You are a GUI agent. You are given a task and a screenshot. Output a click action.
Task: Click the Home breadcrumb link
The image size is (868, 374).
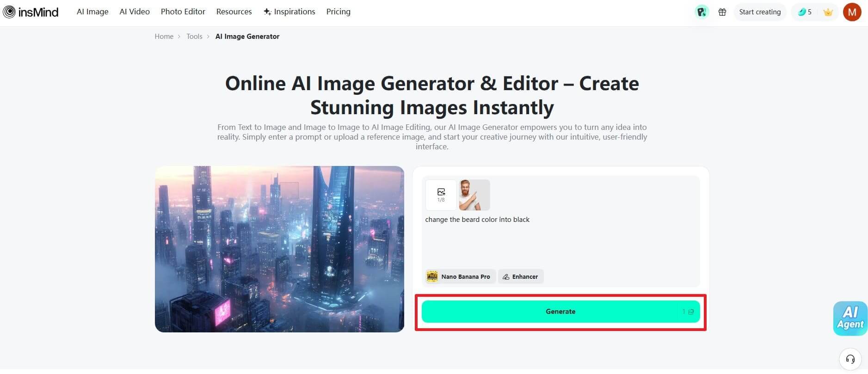click(164, 37)
